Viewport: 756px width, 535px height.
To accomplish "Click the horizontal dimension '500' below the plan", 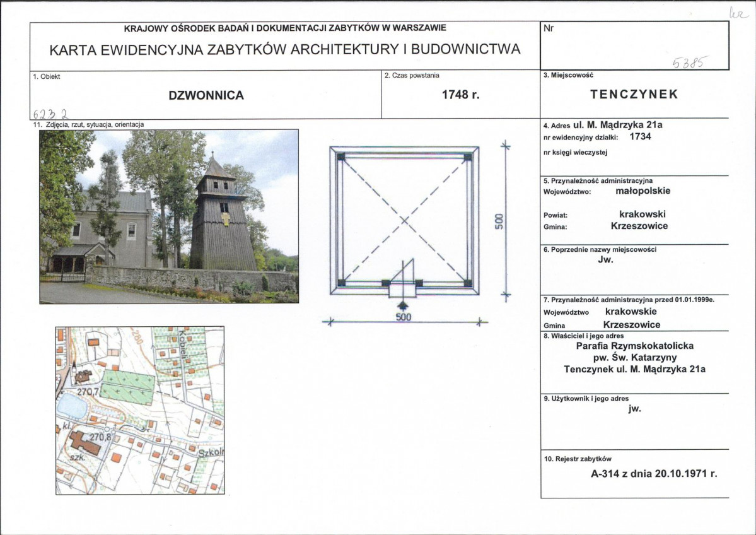I will pyautogui.click(x=404, y=317).
